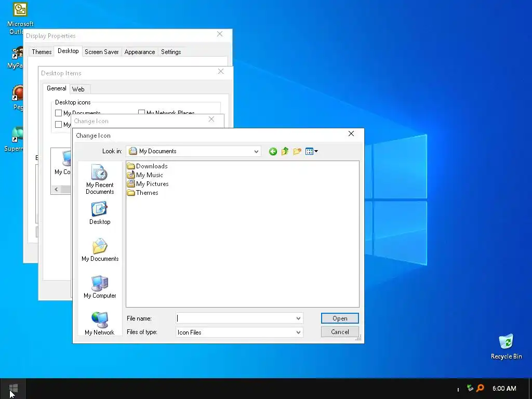532x399 pixels.
Task: Create a new folder with toolbar icon
Action: tap(297, 151)
